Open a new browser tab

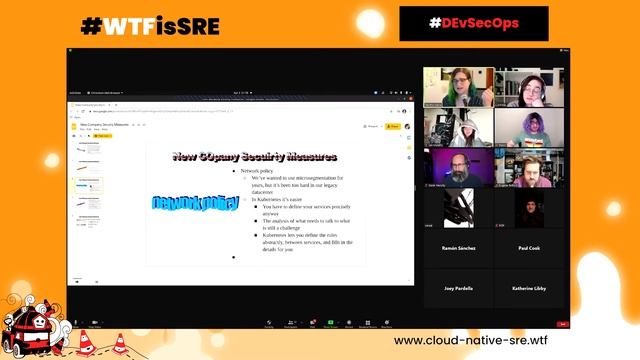pyautogui.click(x=116, y=105)
